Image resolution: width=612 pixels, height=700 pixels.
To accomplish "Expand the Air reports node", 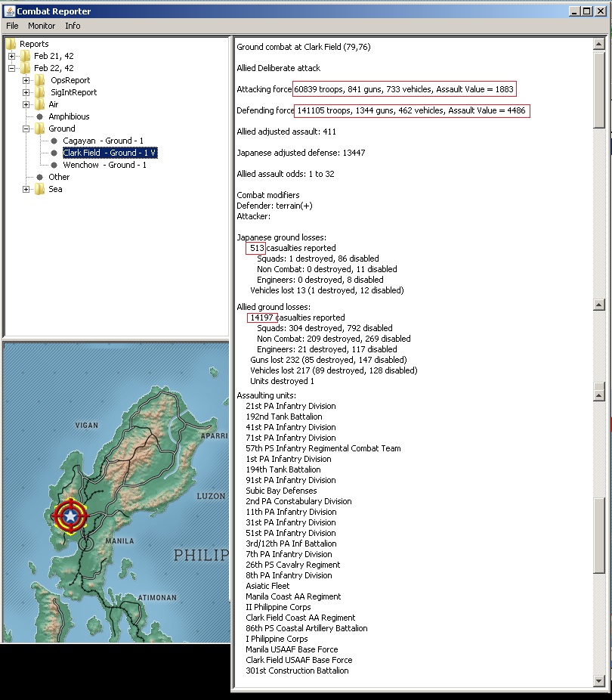I will tap(26, 104).
